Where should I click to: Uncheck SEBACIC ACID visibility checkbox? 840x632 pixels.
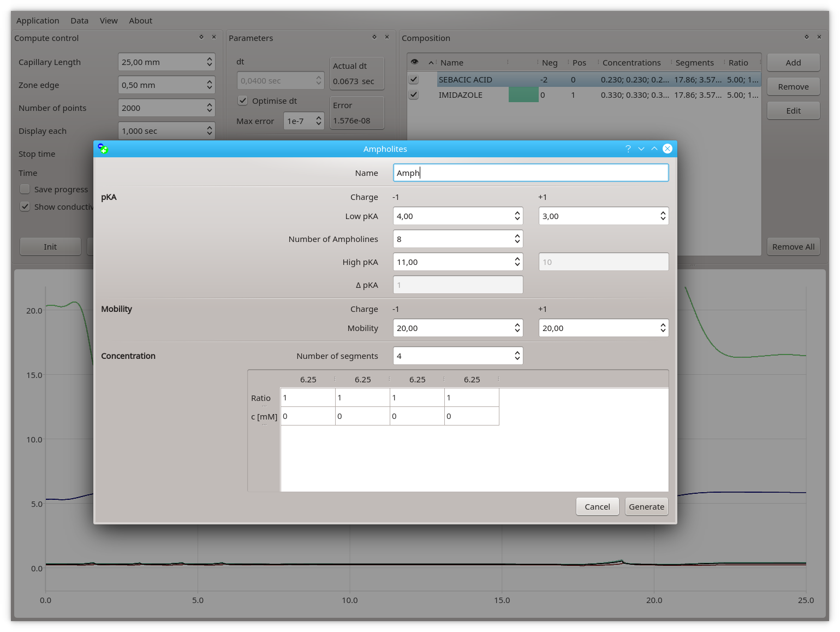click(414, 79)
